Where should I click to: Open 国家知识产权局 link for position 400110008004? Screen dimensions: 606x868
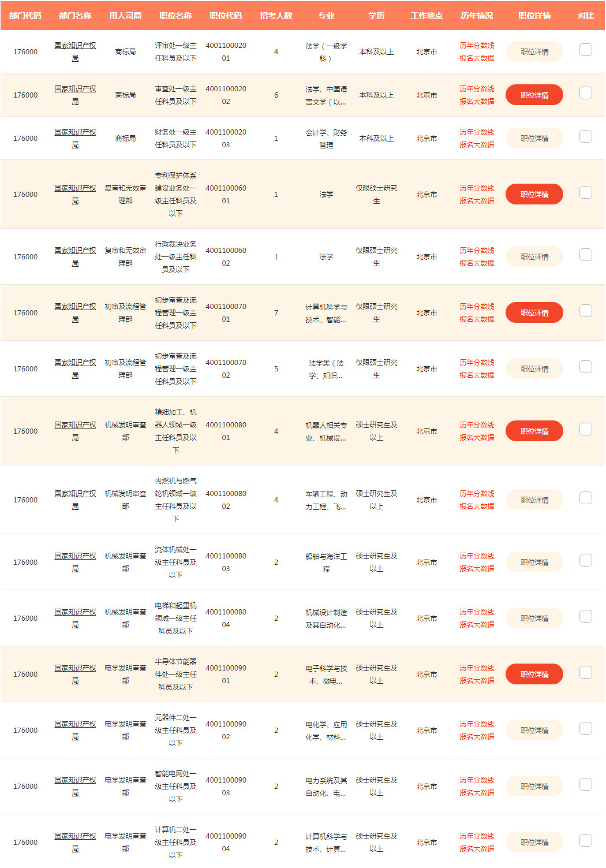coord(75,618)
